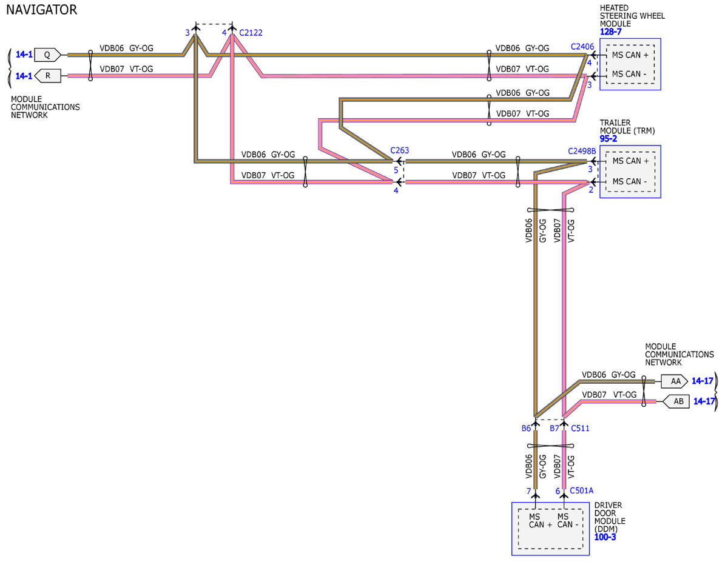Viewport: 728px width, 562px height.
Task: Select pin 4 at connector C2122
Action: 224,33
